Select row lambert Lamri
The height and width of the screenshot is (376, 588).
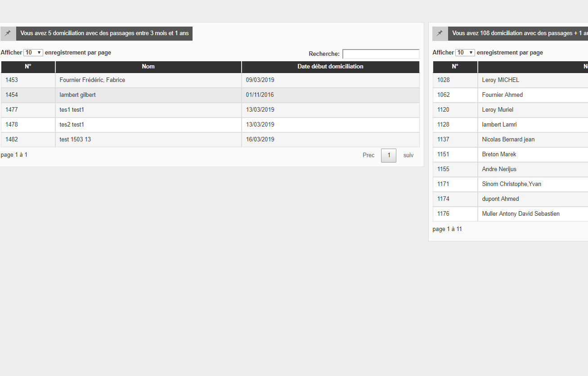(510, 125)
